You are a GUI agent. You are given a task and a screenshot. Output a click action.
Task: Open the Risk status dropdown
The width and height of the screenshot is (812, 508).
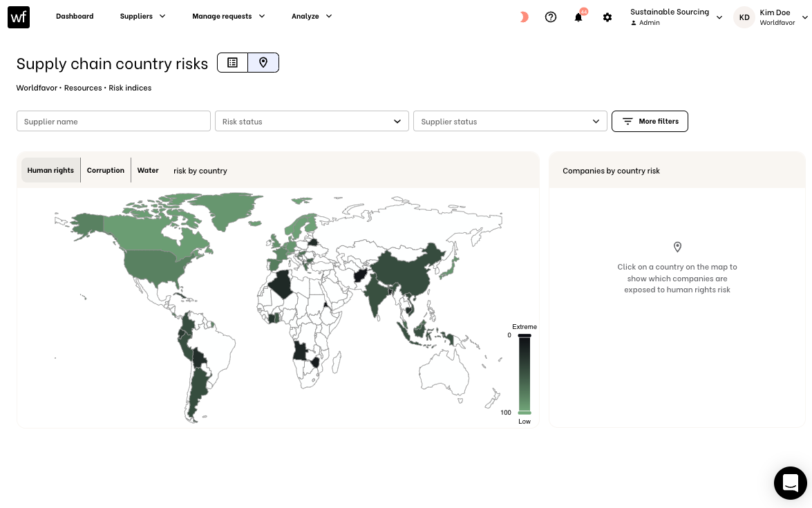coord(312,121)
